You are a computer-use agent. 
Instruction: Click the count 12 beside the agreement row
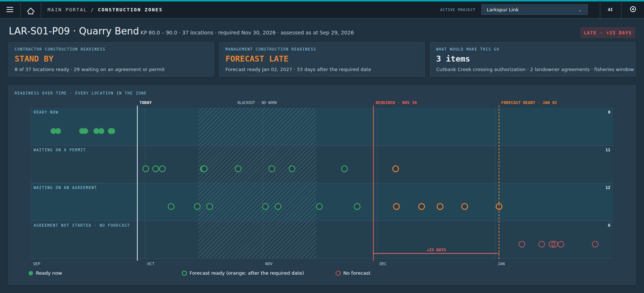tap(608, 188)
